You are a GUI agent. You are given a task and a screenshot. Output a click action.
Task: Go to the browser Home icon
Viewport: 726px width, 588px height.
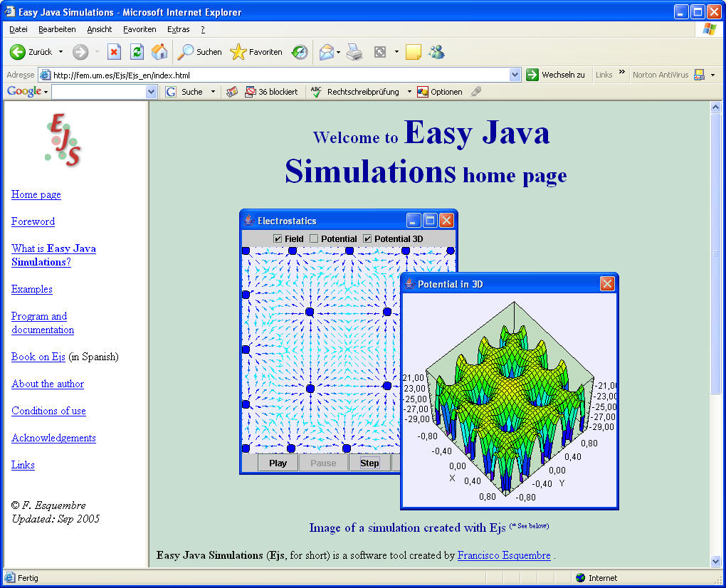point(159,52)
